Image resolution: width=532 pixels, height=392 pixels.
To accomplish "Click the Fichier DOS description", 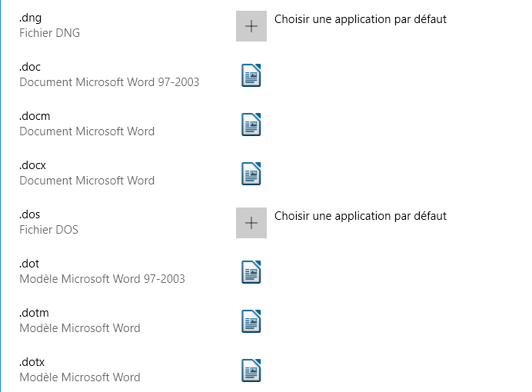I will point(49,230).
